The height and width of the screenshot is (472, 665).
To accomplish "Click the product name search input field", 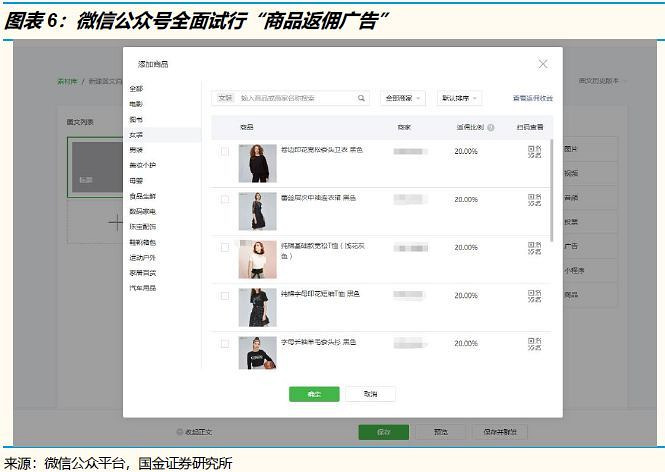I will click(297, 98).
